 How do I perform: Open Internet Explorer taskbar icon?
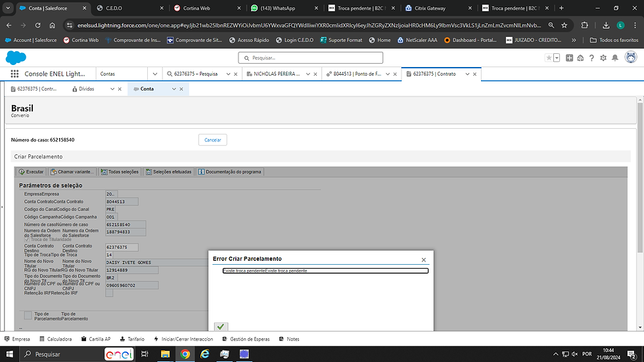click(204, 354)
